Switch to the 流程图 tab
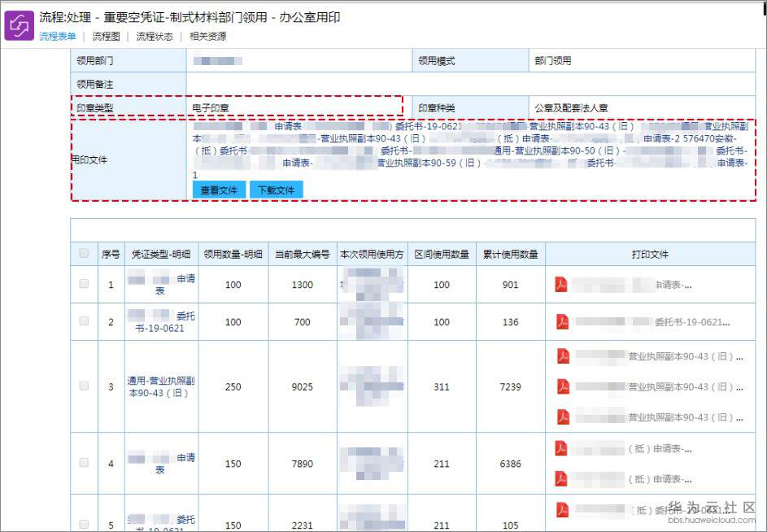767x532 pixels. [107, 37]
